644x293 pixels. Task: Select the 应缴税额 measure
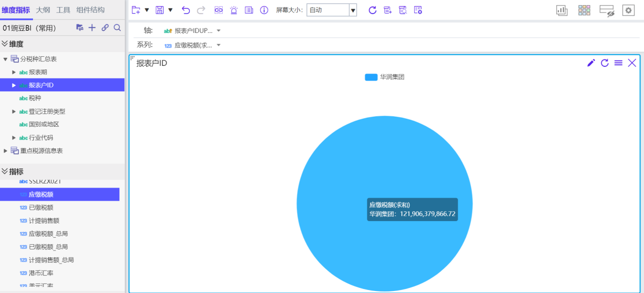(x=41, y=194)
